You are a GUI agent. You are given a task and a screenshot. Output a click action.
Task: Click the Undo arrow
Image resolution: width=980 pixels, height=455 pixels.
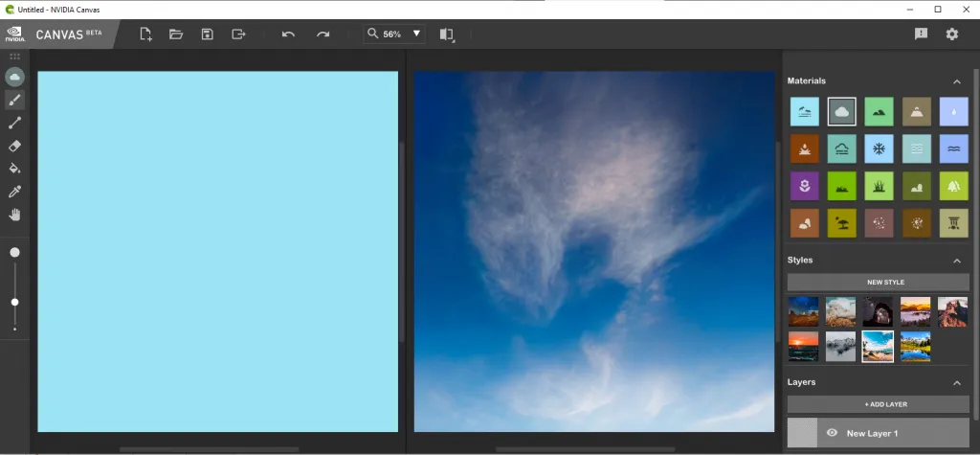(288, 34)
